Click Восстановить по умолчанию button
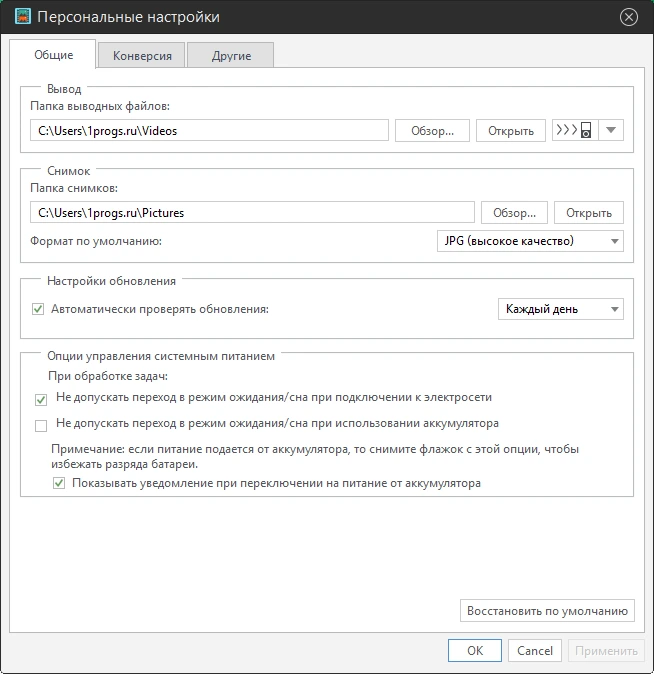This screenshot has height=674, width=654. point(547,611)
